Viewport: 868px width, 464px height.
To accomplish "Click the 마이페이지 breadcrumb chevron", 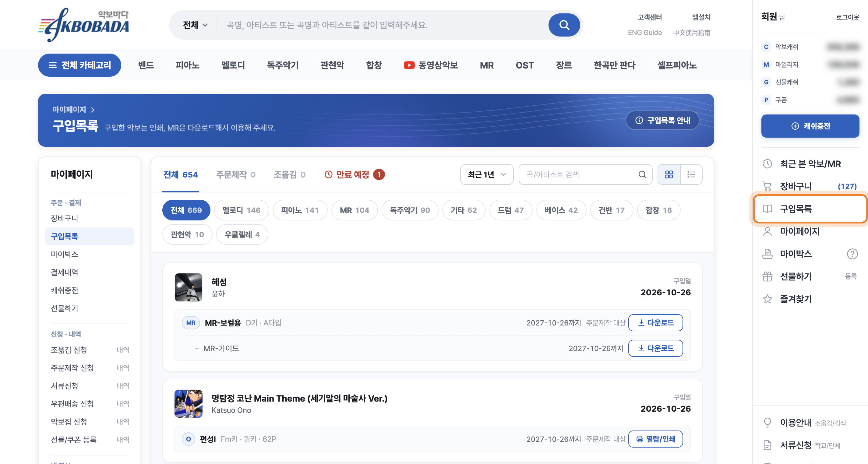I will (x=93, y=110).
